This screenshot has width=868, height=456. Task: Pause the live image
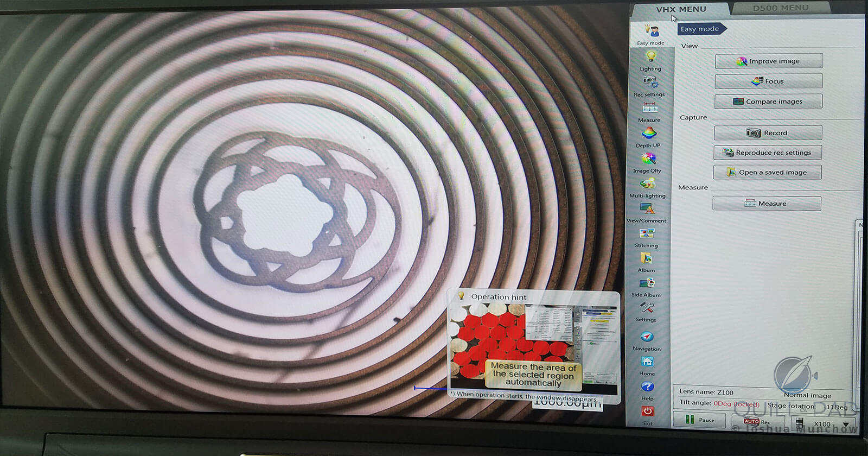pyautogui.click(x=699, y=420)
